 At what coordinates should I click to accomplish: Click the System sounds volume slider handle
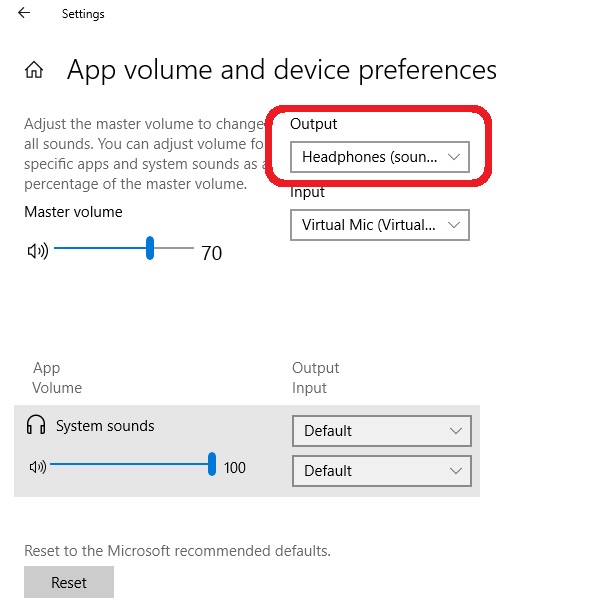pyautogui.click(x=212, y=464)
